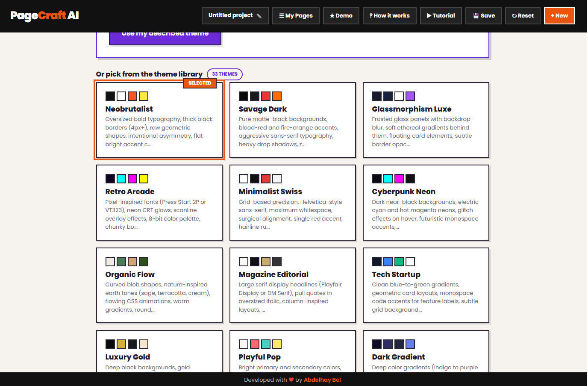This screenshot has width=588, height=386.
Task: Click the blue swatch in Tech Startup
Action: point(388,262)
